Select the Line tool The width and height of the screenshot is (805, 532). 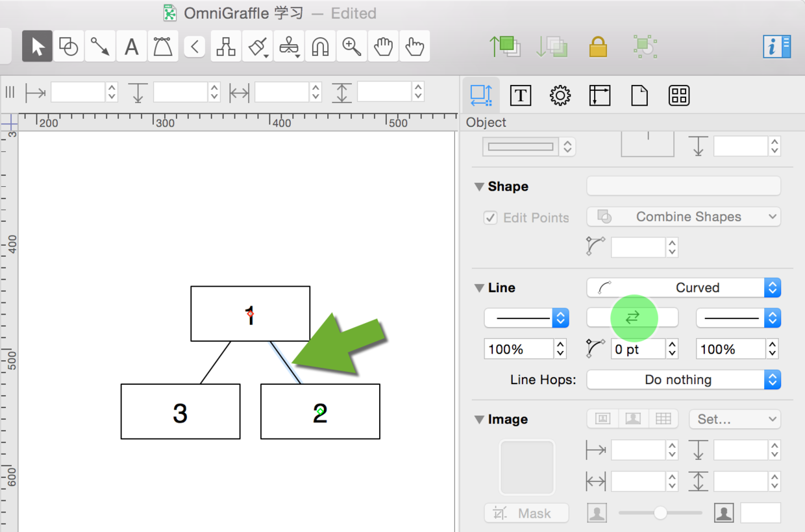click(x=100, y=46)
